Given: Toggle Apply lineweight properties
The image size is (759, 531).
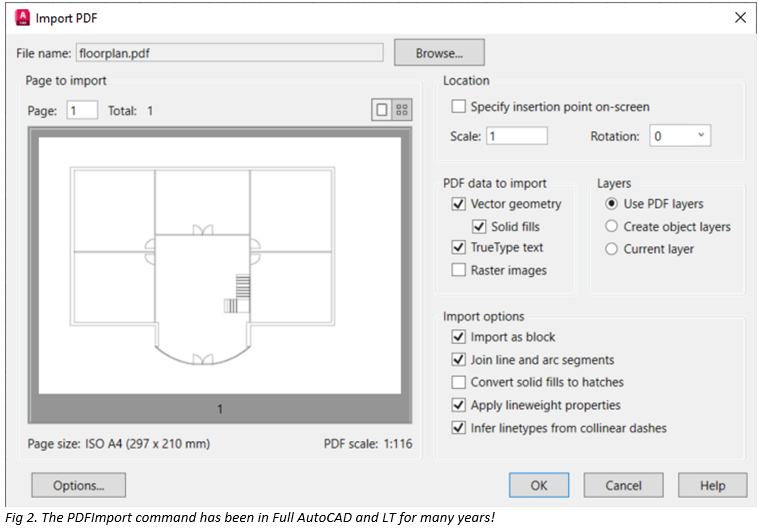Looking at the screenshot, I should 458,405.
